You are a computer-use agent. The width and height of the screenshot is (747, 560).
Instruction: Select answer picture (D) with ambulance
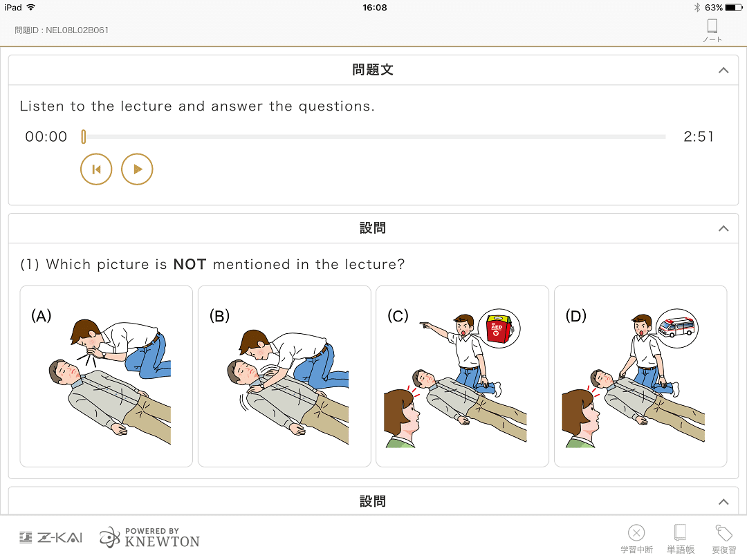640,376
